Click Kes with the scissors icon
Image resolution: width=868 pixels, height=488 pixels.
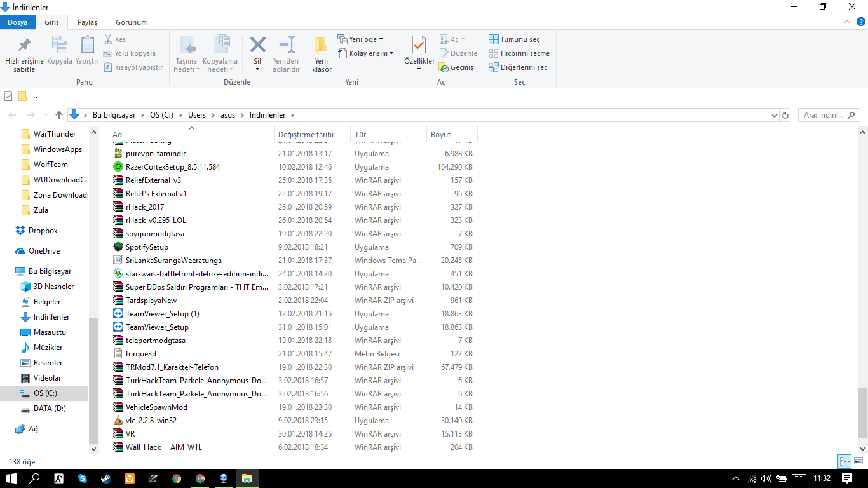(x=115, y=39)
